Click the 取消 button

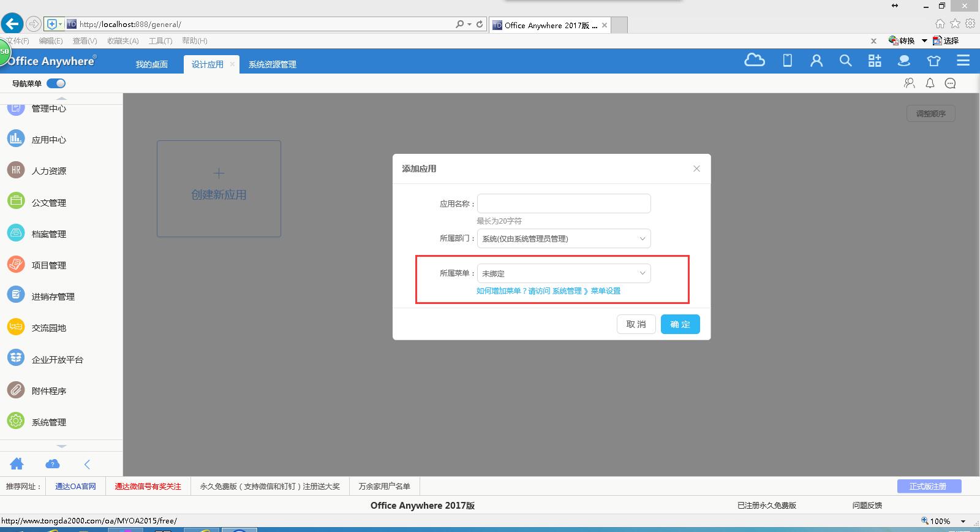636,324
